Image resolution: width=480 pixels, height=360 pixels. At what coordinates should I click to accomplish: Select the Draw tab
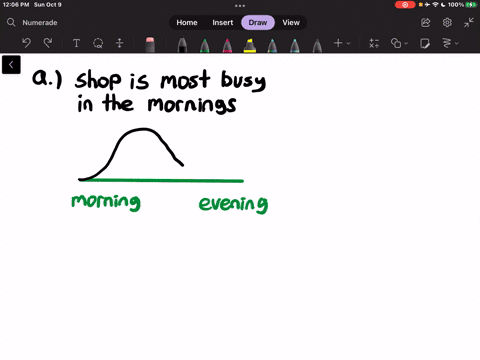pyautogui.click(x=258, y=23)
